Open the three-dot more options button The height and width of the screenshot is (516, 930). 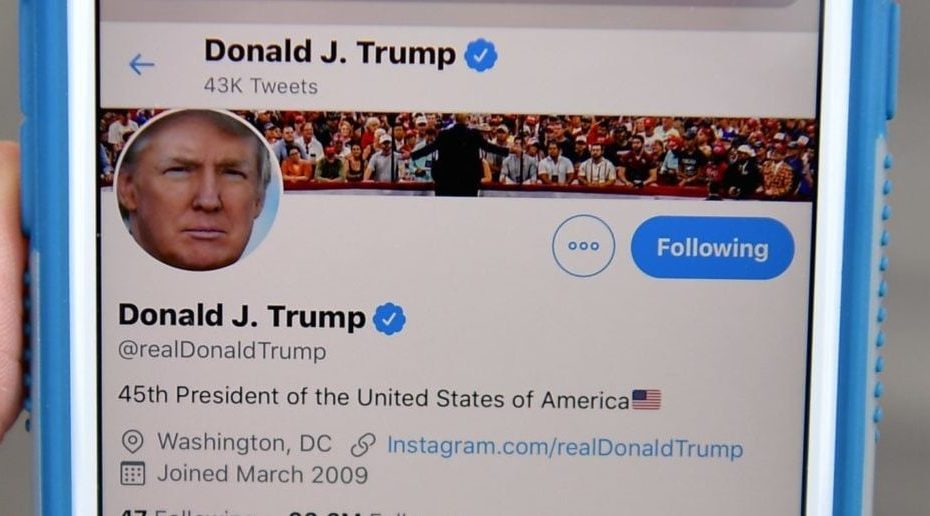(584, 246)
